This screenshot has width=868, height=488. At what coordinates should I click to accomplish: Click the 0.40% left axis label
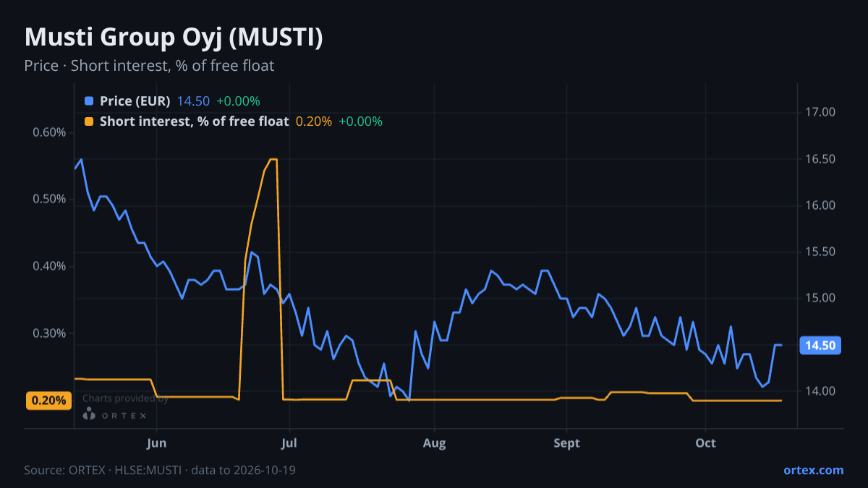coord(48,267)
